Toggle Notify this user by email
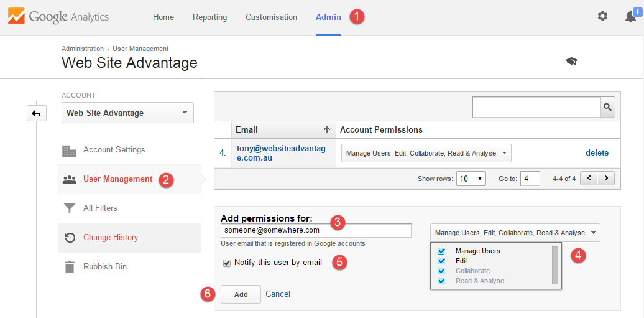Image resolution: width=644 pixels, height=318 pixels. (227, 263)
